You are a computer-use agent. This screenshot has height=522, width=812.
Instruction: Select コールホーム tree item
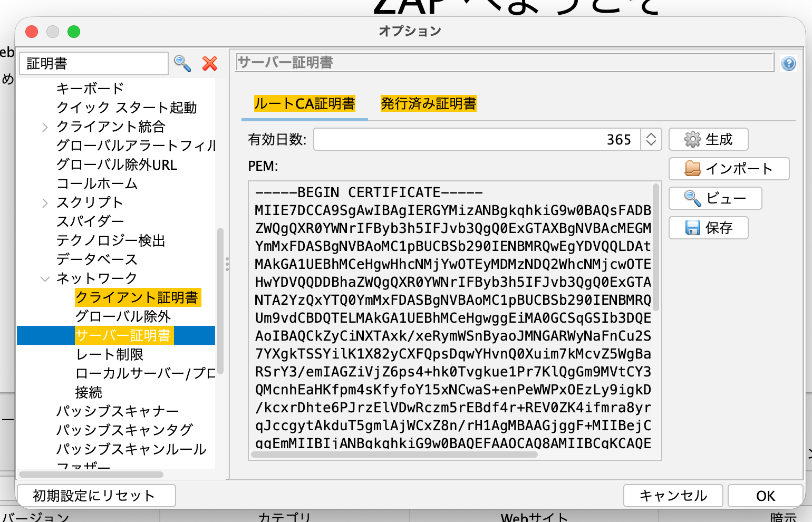97,183
